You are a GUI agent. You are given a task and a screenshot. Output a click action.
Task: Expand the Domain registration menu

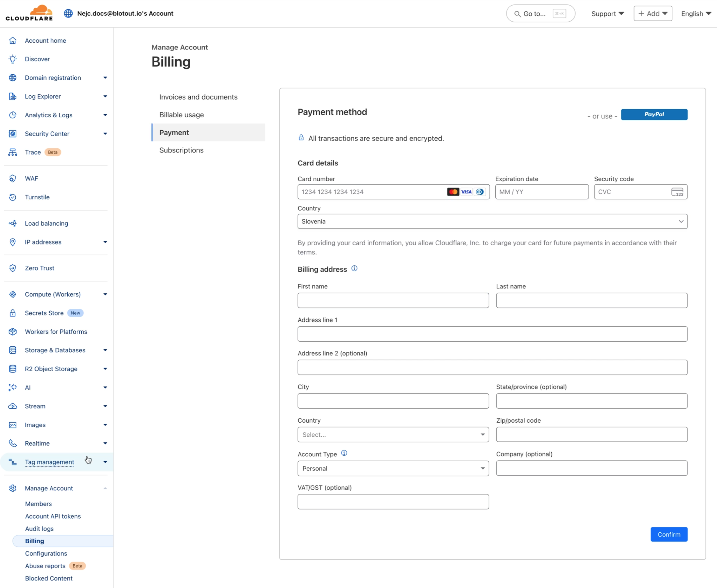105,78
